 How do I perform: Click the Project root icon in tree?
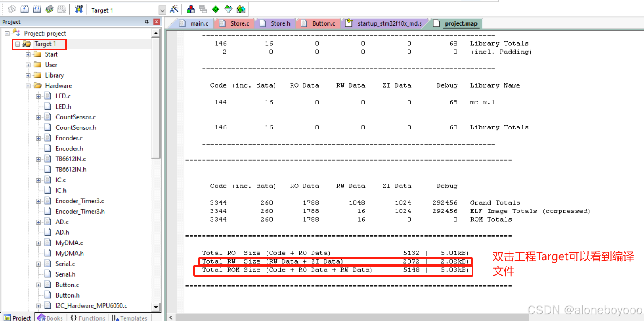click(x=16, y=33)
